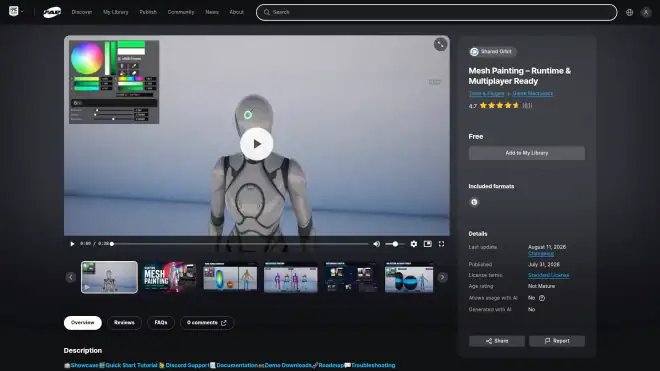Select the fifth gallery thumbnail with dark panels
Screen dimensions: 660x371
(x=351, y=277)
